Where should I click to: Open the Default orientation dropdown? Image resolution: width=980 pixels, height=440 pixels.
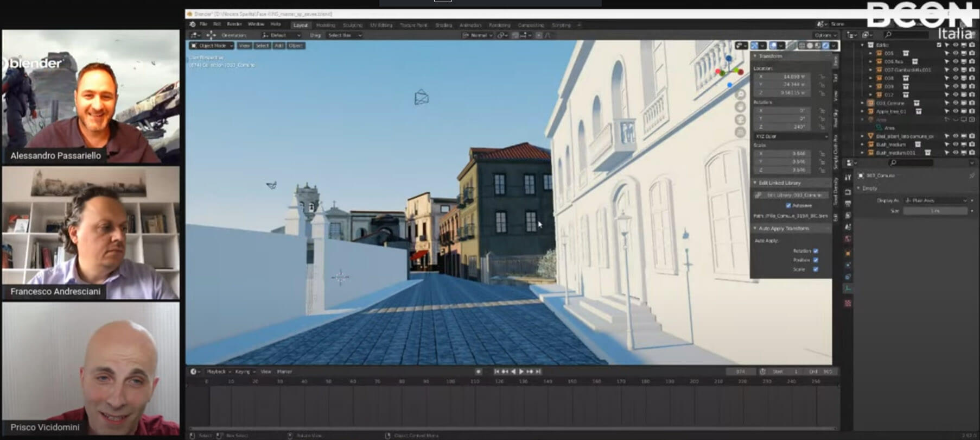[282, 35]
